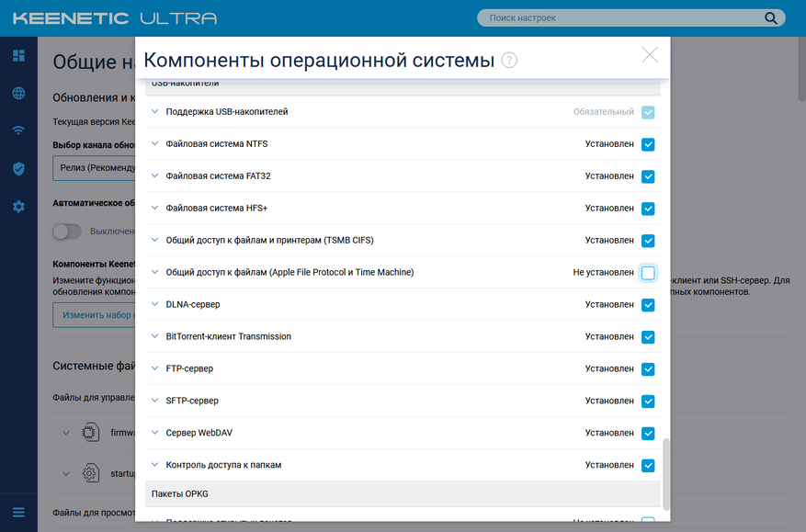Expand Файловая система NTFS description

[x=154, y=143]
